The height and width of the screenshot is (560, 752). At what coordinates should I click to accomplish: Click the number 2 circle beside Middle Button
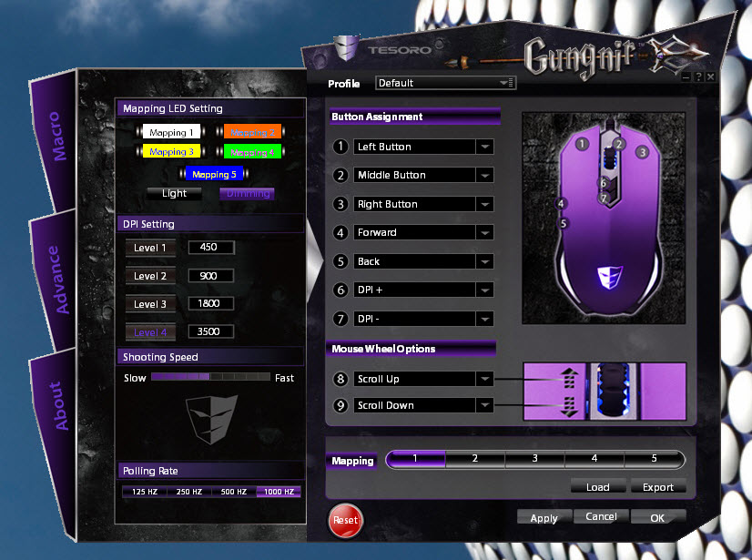tap(340, 175)
